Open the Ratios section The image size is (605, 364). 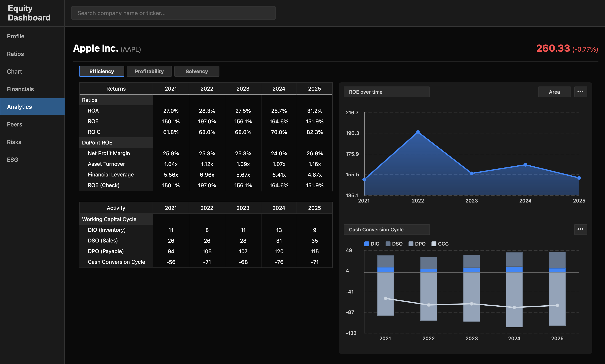[15, 54]
